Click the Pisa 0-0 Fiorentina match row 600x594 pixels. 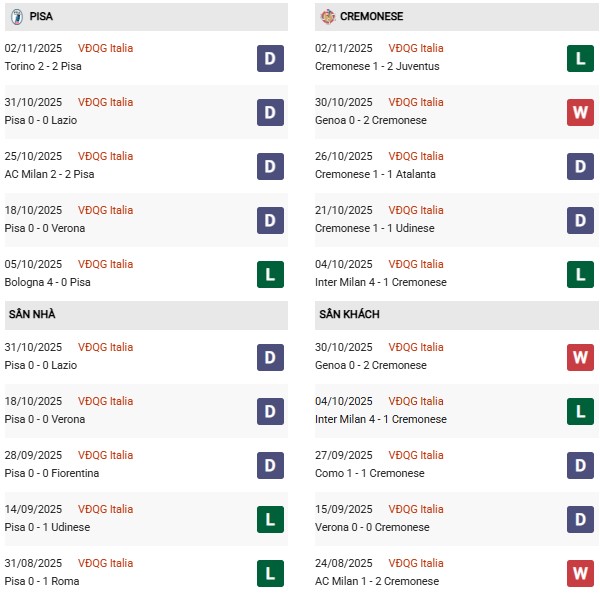pos(52,474)
